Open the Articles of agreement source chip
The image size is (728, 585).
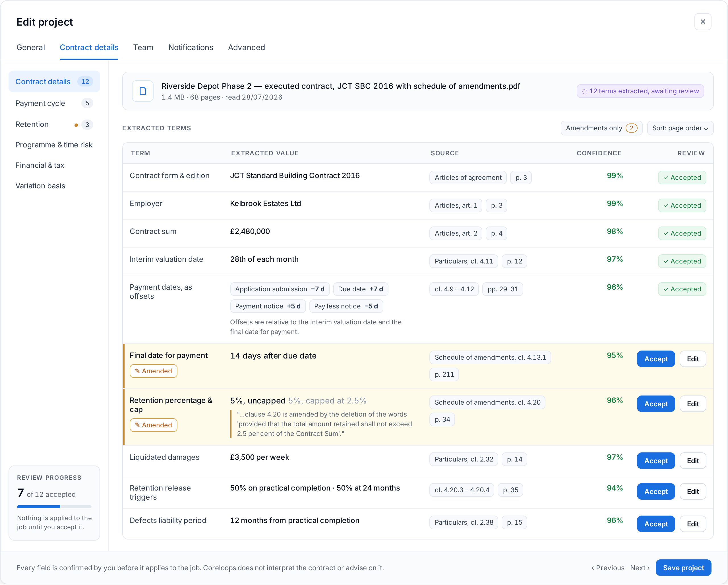[468, 178]
